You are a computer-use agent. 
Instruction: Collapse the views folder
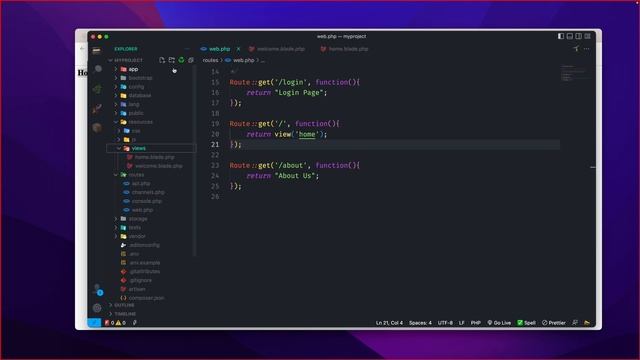pyautogui.click(x=139, y=148)
